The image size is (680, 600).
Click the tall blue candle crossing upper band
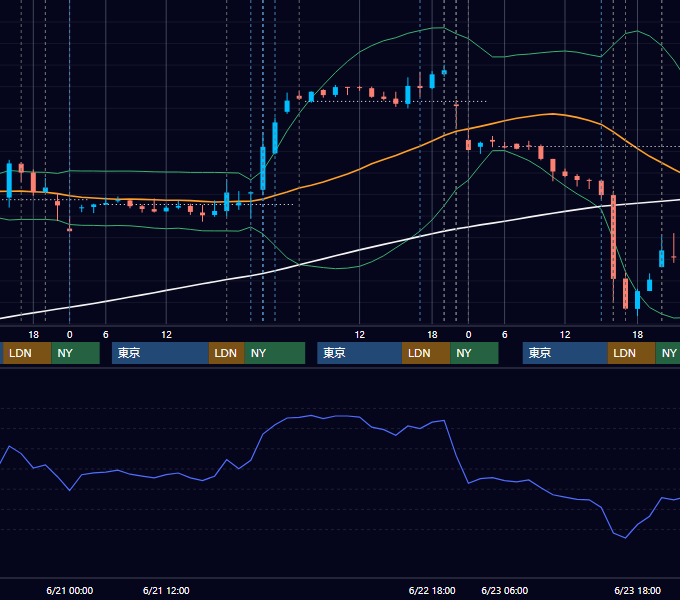coord(263,168)
